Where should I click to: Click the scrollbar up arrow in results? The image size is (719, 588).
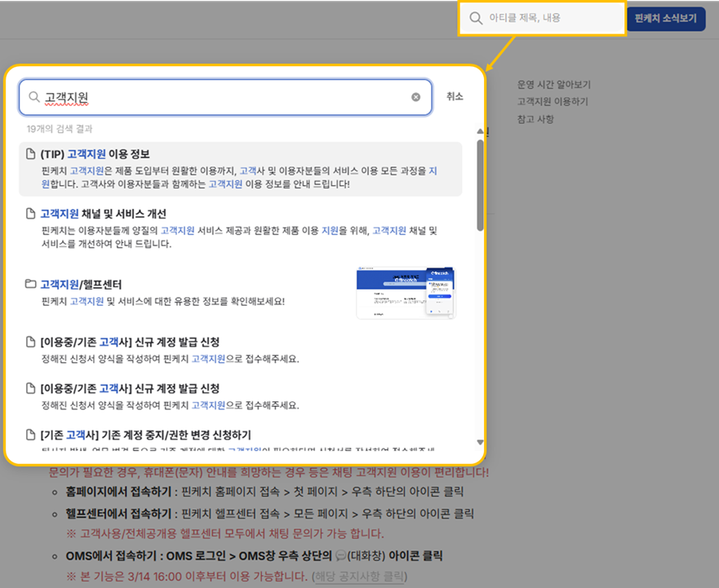coord(480,131)
